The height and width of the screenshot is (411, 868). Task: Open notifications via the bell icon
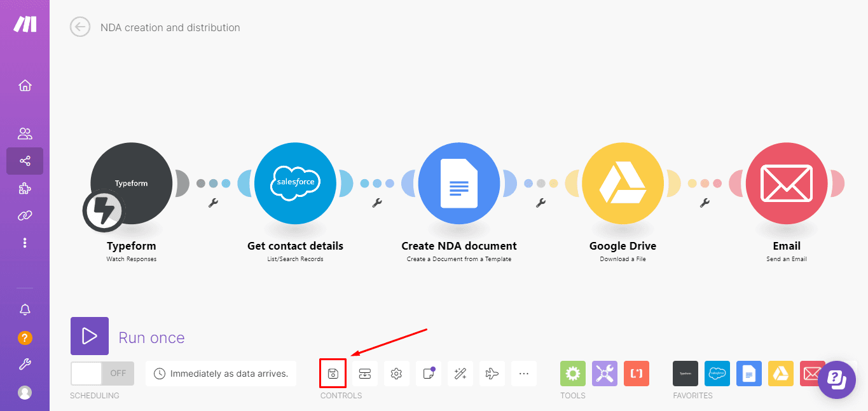click(x=25, y=309)
